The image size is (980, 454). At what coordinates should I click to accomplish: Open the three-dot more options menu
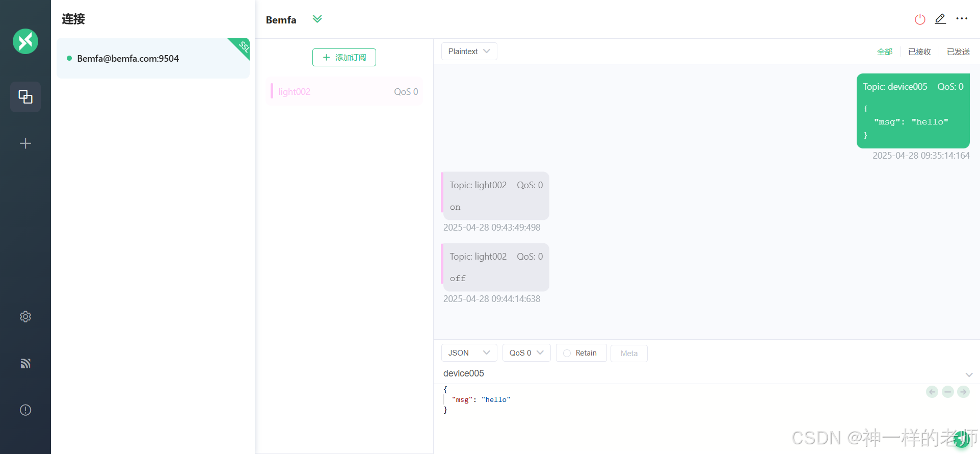[x=962, y=19]
